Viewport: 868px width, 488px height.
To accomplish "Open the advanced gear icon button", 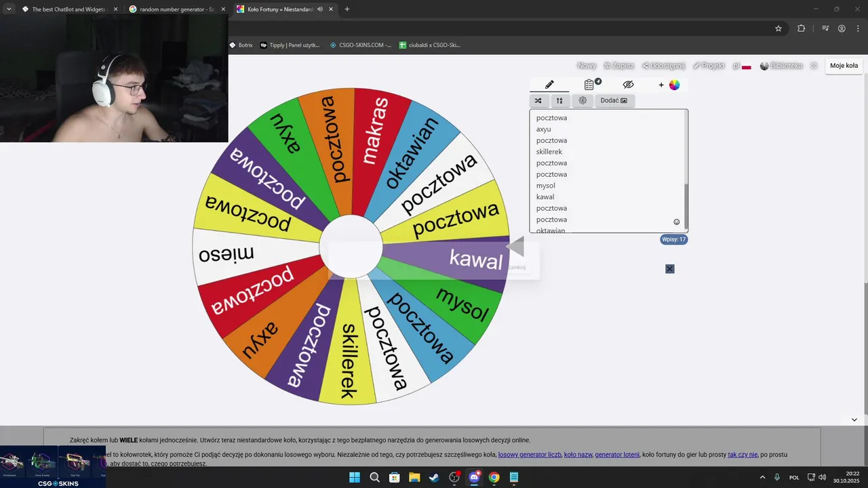I will click(583, 100).
